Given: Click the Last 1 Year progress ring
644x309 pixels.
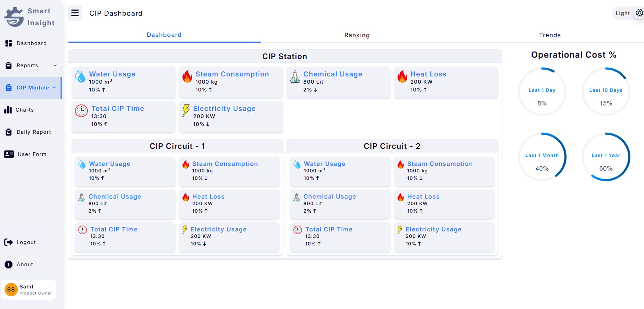Looking at the screenshot, I should (x=606, y=157).
